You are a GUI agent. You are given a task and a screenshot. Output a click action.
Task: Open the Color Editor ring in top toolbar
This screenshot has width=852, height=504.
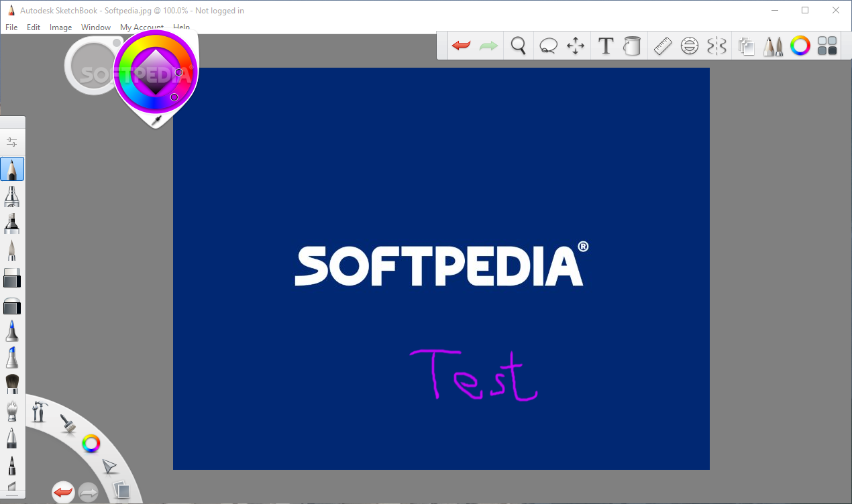pos(800,46)
